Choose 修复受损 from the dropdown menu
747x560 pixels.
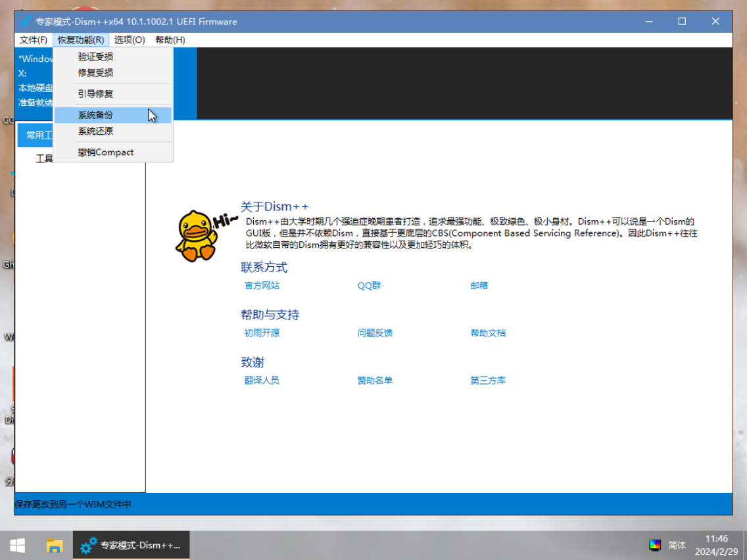pos(113,73)
